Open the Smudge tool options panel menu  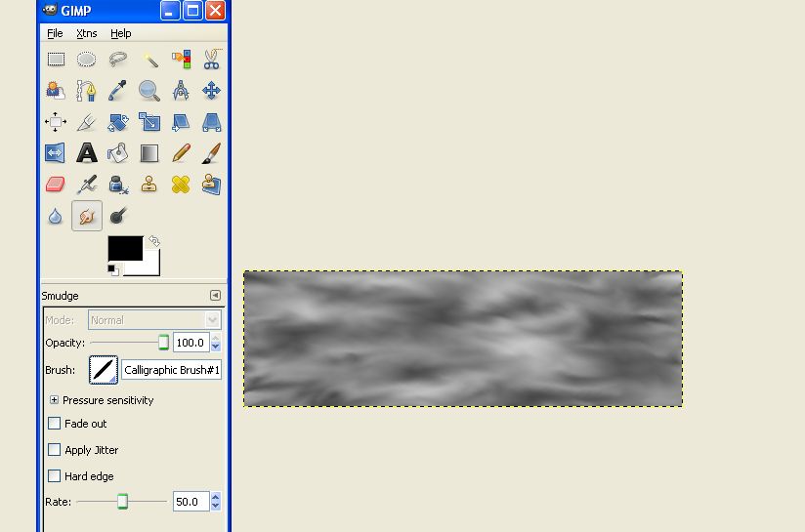pos(215,296)
